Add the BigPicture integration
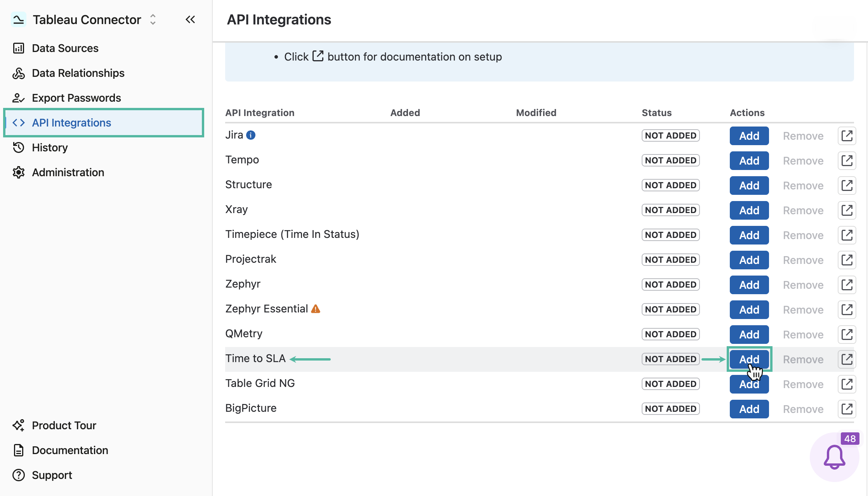The height and width of the screenshot is (496, 868). (x=749, y=409)
